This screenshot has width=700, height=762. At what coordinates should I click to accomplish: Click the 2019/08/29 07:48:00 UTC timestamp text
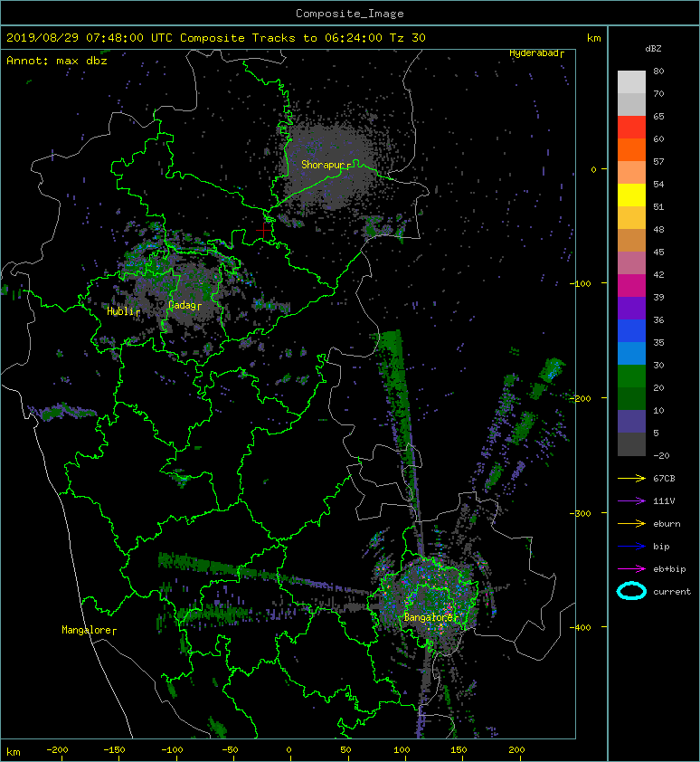tap(90, 38)
